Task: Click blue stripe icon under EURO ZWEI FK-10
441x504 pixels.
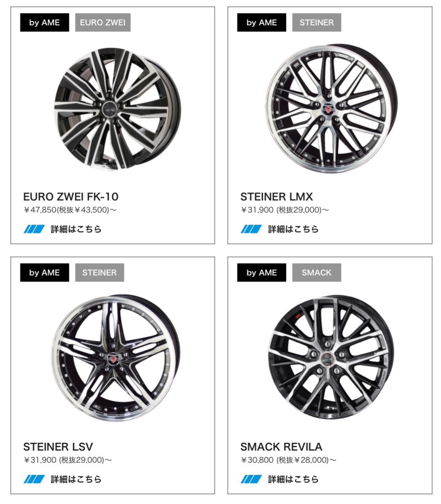Action: [x=34, y=229]
